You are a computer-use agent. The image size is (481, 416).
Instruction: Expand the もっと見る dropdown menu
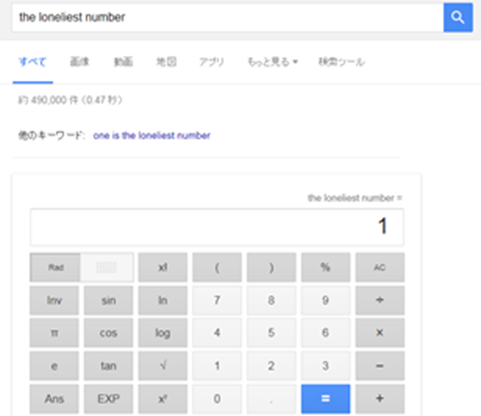[272, 62]
